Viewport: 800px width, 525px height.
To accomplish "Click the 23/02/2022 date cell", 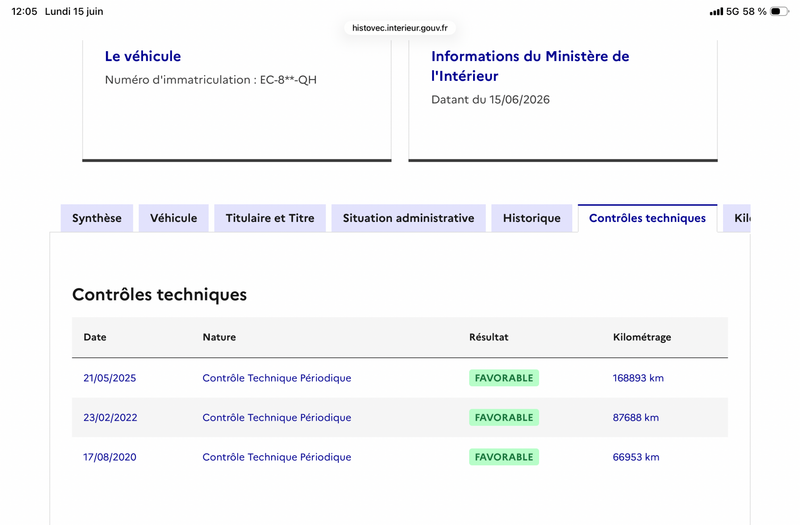I will pos(110,417).
